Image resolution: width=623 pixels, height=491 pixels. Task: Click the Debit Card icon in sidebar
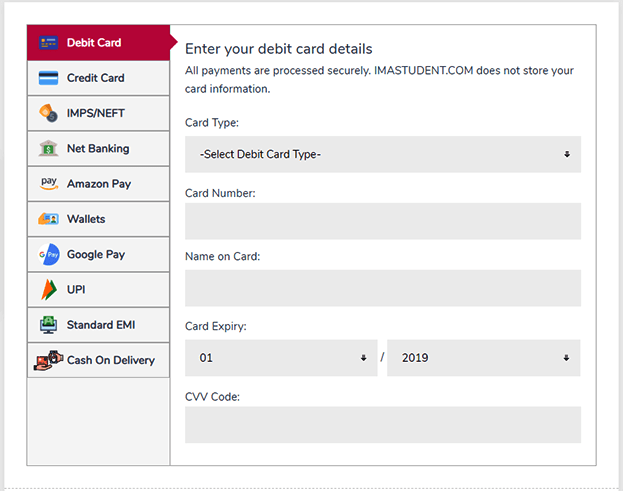(48, 43)
